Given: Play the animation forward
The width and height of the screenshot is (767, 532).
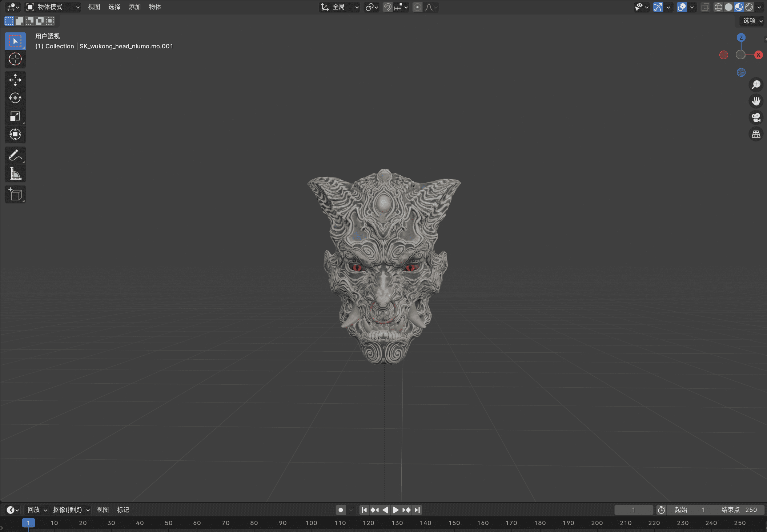Looking at the screenshot, I should [395, 510].
